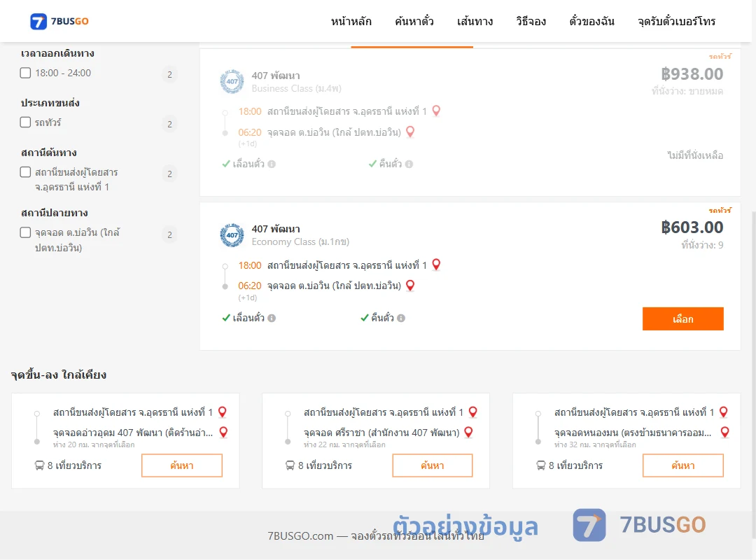The height and width of the screenshot is (560, 756).
Task: Click bus icon in ศรีราชา card
Action: tap(290, 465)
